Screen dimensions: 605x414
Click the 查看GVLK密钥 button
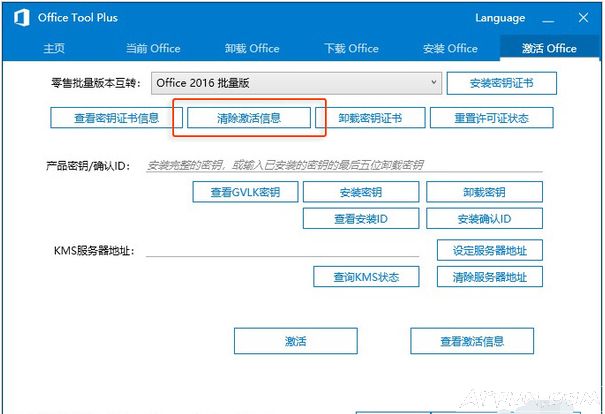tap(245, 192)
